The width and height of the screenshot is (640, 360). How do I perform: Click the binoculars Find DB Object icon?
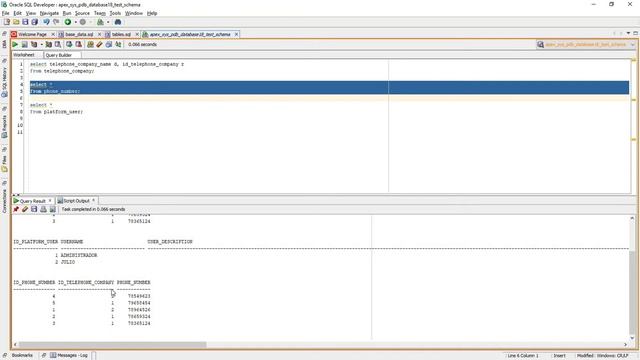tap(118, 22)
